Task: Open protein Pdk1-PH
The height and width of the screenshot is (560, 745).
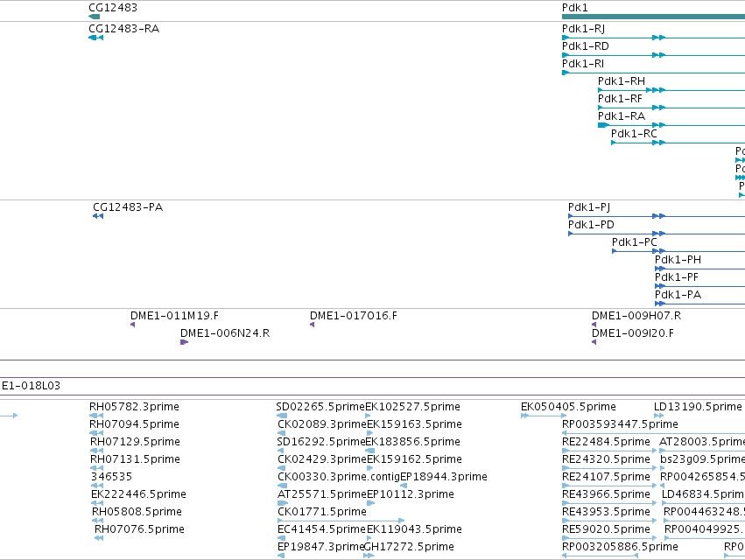Action: tap(678, 260)
